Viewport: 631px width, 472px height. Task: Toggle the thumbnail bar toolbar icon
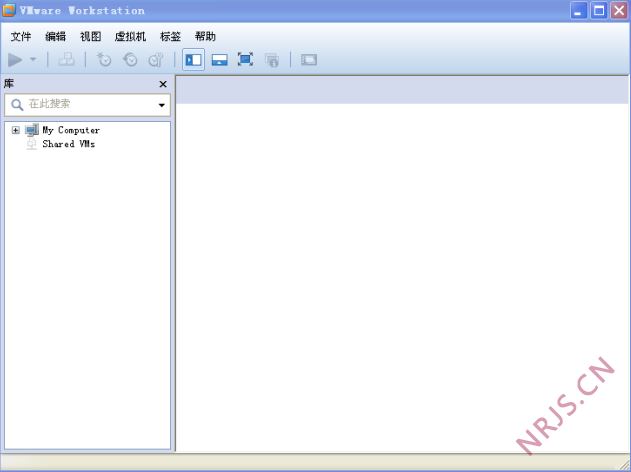click(219, 60)
